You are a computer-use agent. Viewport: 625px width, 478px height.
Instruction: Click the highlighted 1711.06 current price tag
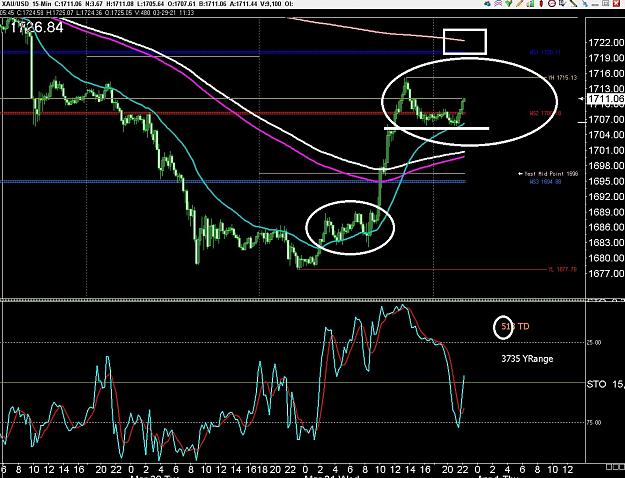(606, 98)
